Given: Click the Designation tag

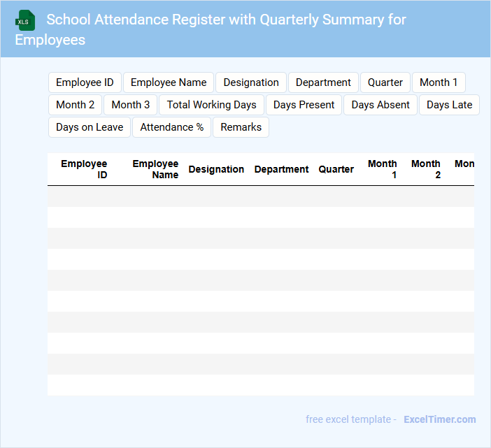Looking at the screenshot, I should click(x=251, y=82).
